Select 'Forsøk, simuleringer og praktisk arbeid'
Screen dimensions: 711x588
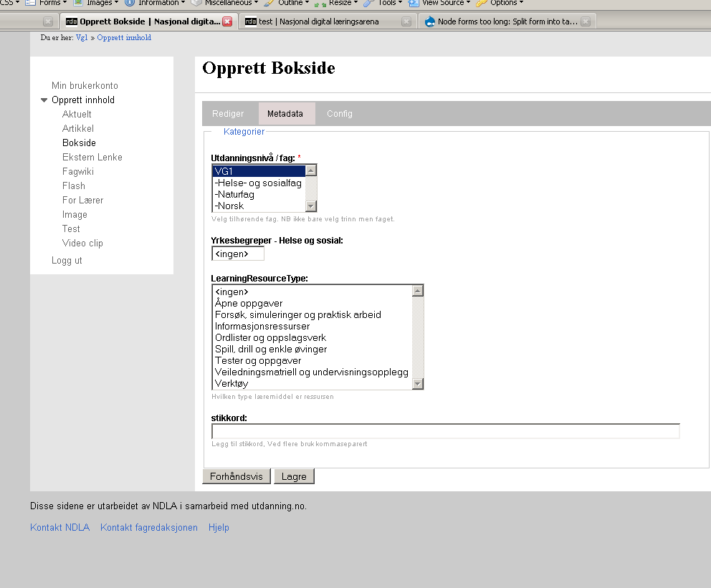click(312, 315)
